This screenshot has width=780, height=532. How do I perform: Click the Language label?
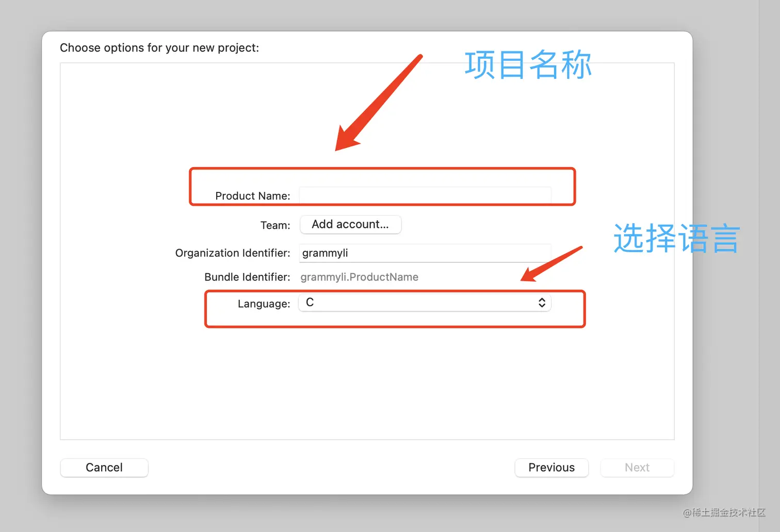(x=264, y=304)
